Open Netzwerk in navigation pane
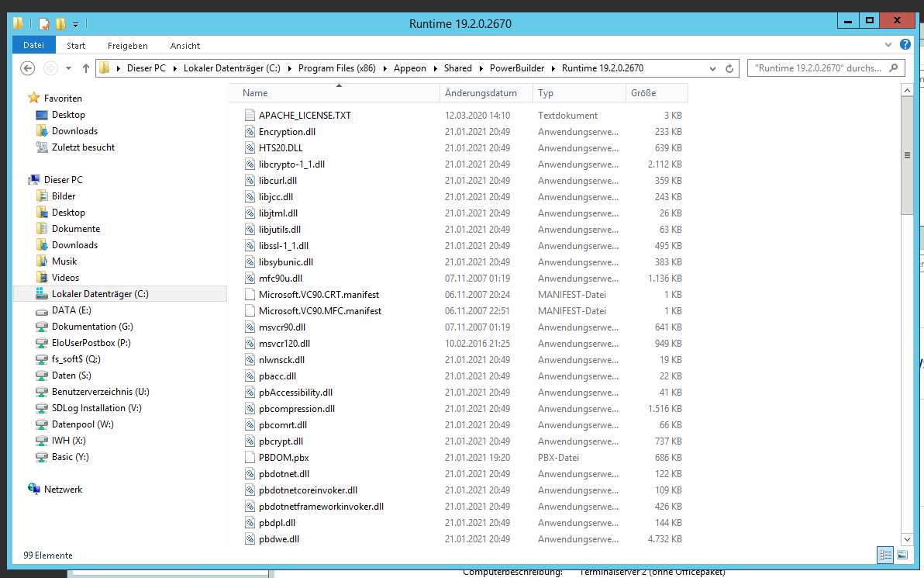This screenshot has height=578, width=924. (x=63, y=490)
